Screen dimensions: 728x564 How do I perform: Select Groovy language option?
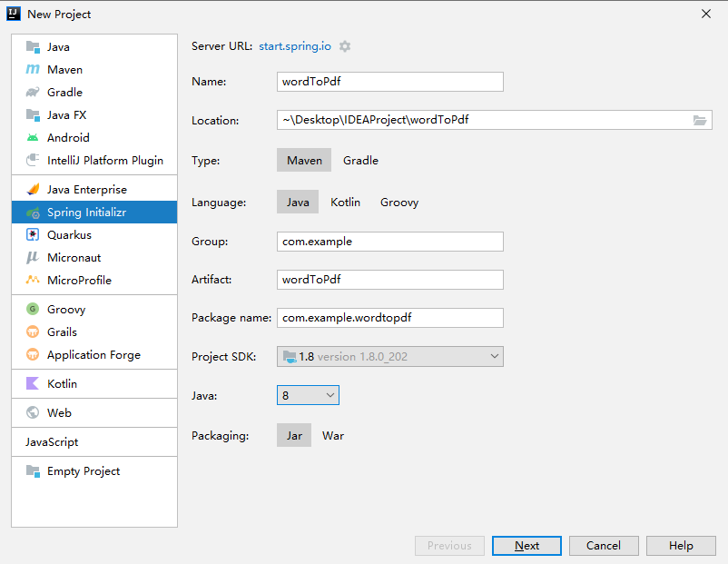[x=399, y=203]
